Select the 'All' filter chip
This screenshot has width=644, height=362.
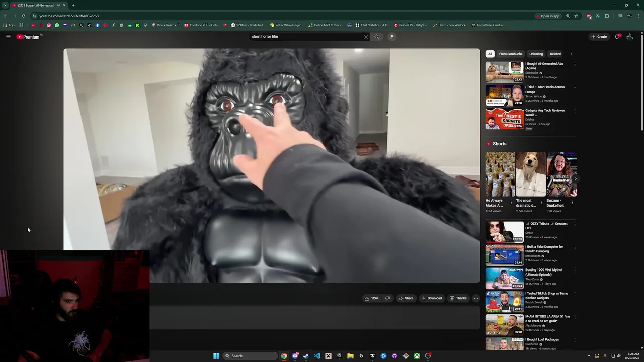point(490,54)
